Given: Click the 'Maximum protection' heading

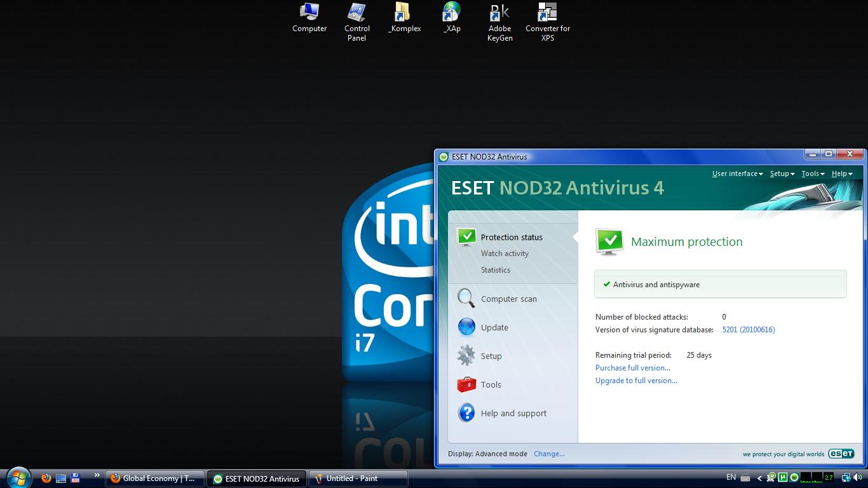Looking at the screenshot, I should [686, 241].
